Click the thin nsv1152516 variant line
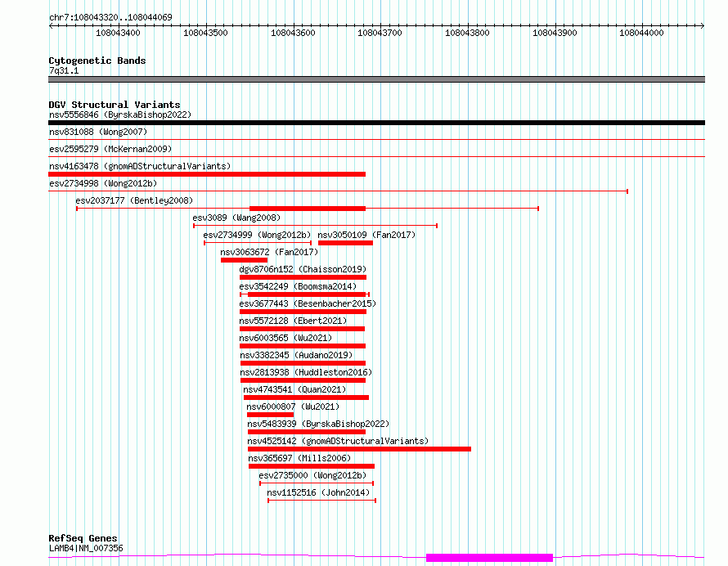The width and height of the screenshot is (728, 566). (x=321, y=501)
